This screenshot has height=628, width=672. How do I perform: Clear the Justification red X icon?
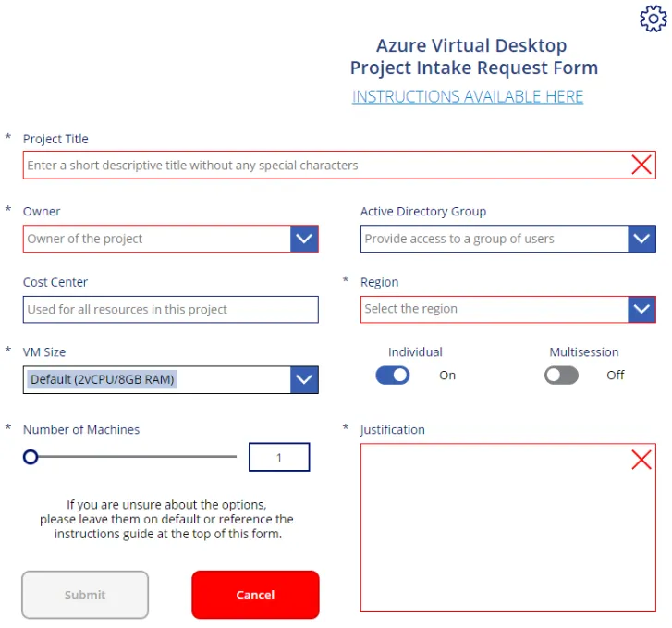641,460
